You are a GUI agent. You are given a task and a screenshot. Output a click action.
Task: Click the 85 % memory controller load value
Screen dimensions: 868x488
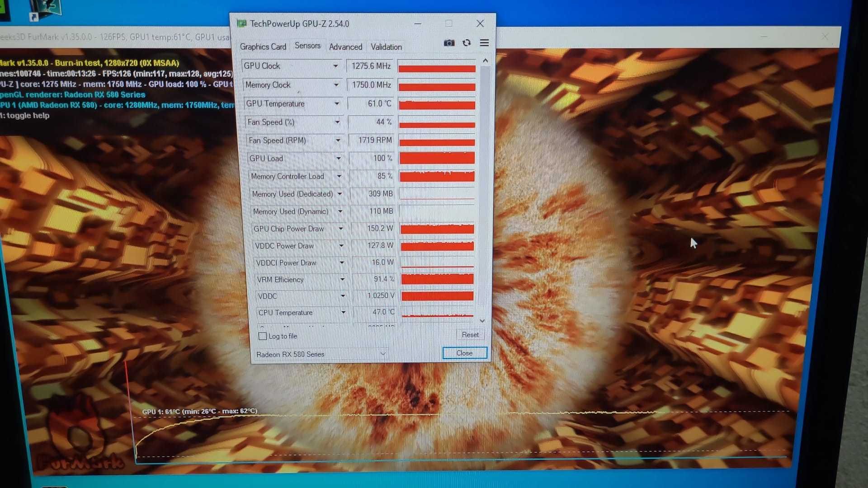tap(384, 176)
